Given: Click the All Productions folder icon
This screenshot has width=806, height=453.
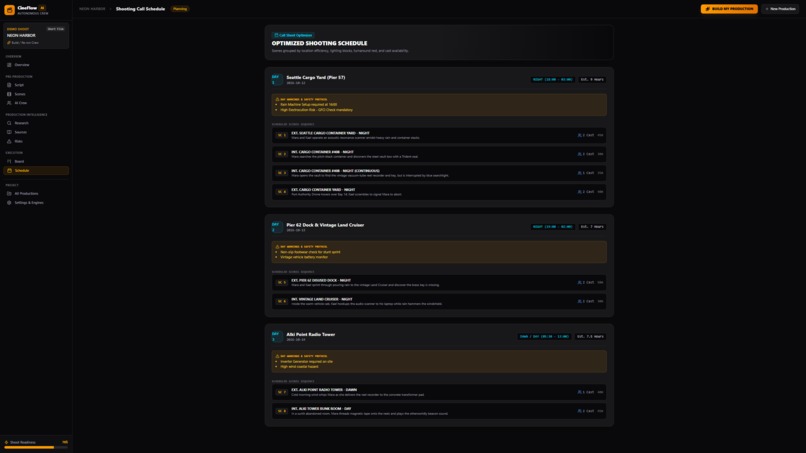Looking at the screenshot, I should click(9, 193).
